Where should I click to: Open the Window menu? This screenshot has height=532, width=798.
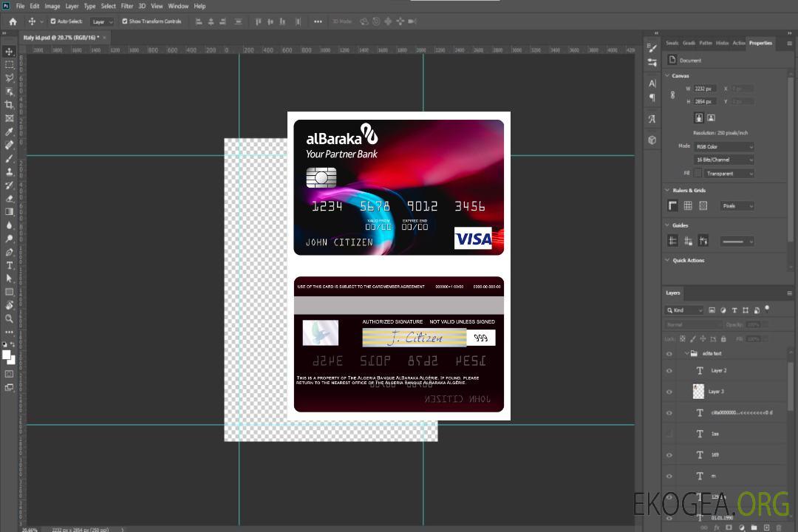[x=178, y=6]
